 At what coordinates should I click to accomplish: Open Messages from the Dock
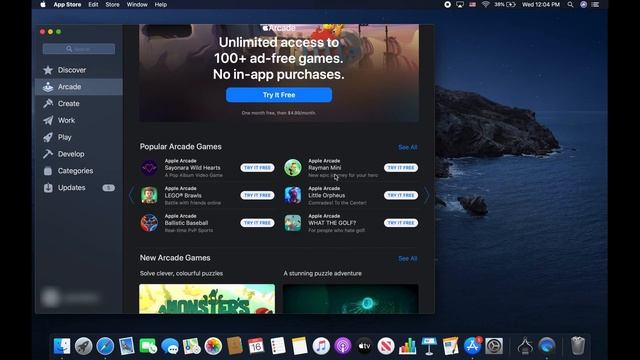coord(170,346)
